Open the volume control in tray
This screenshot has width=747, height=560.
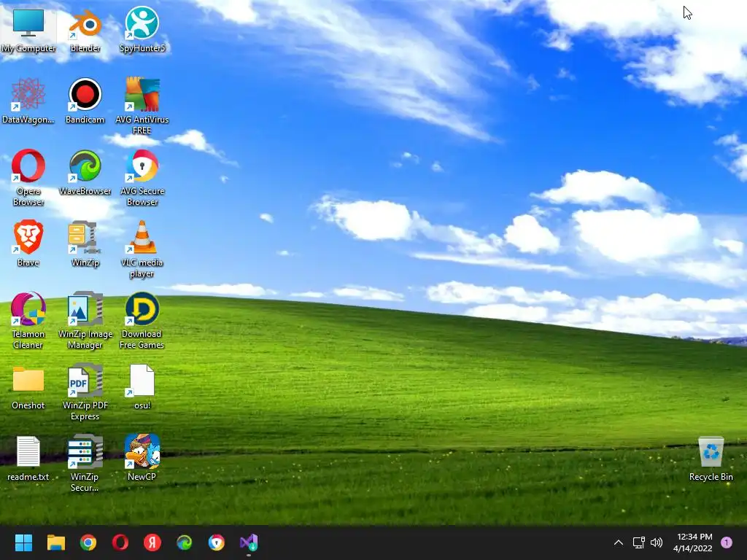[657, 542]
